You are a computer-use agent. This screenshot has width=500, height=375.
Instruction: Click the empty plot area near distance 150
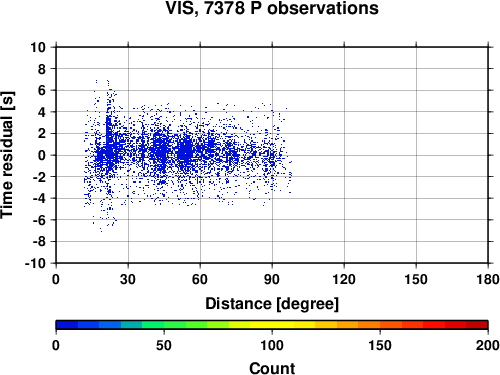pos(416,155)
